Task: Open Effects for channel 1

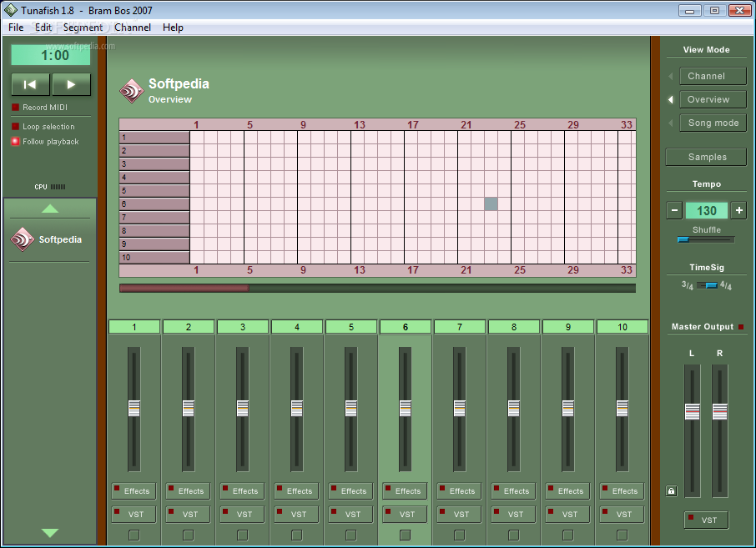Action: (134, 491)
